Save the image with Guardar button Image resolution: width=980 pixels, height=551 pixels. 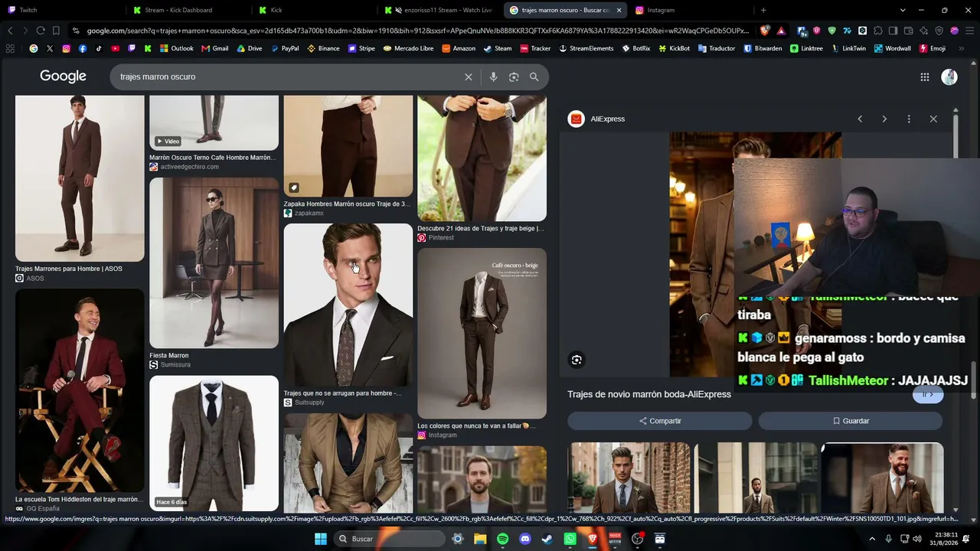(851, 421)
